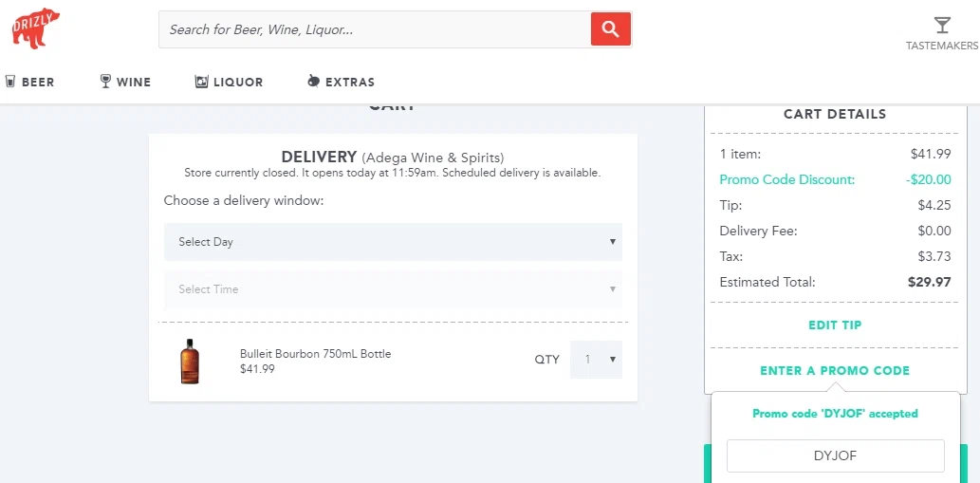980x483 pixels.
Task: Focus the search for beer, wine, liquor field
Action: click(375, 29)
